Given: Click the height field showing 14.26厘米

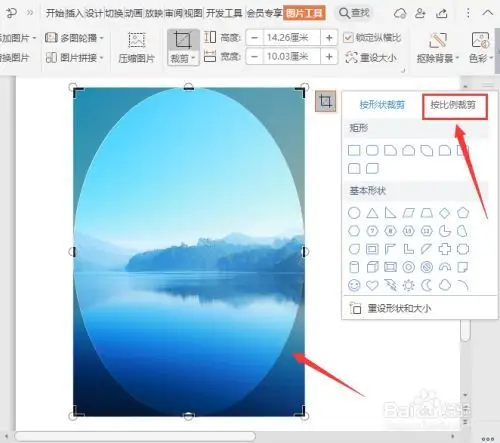Looking at the screenshot, I should (292, 38).
